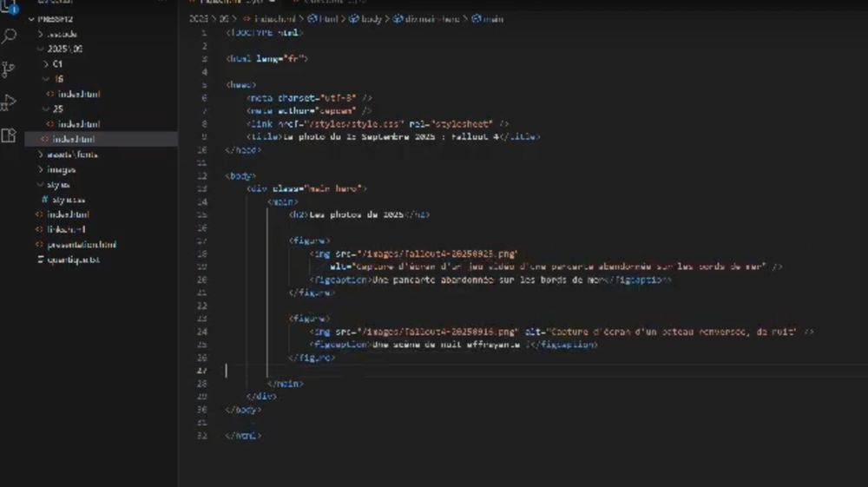This screenshot has width=868, height=487.
Task: Click the h2 heading text on line 15
Action: point(357,214)
